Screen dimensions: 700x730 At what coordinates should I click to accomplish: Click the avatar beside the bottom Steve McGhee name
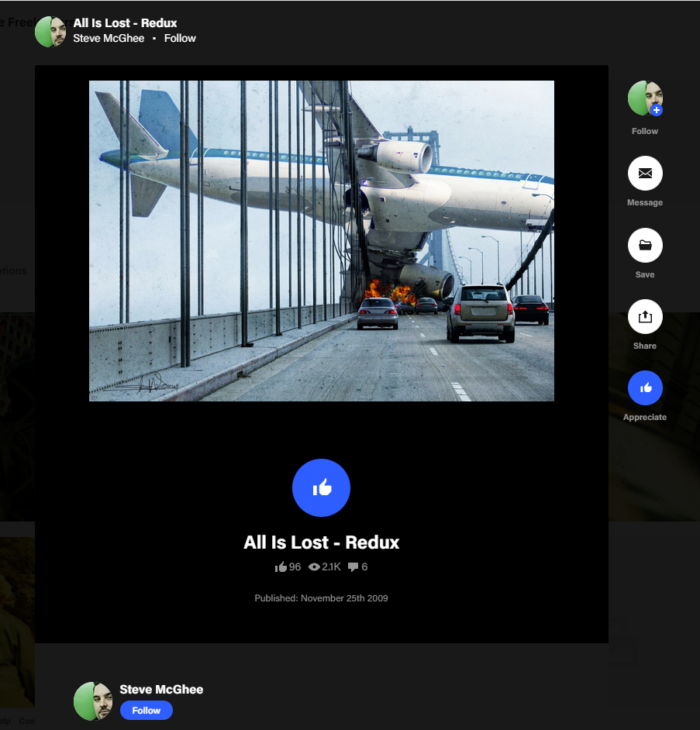[92, 701]
